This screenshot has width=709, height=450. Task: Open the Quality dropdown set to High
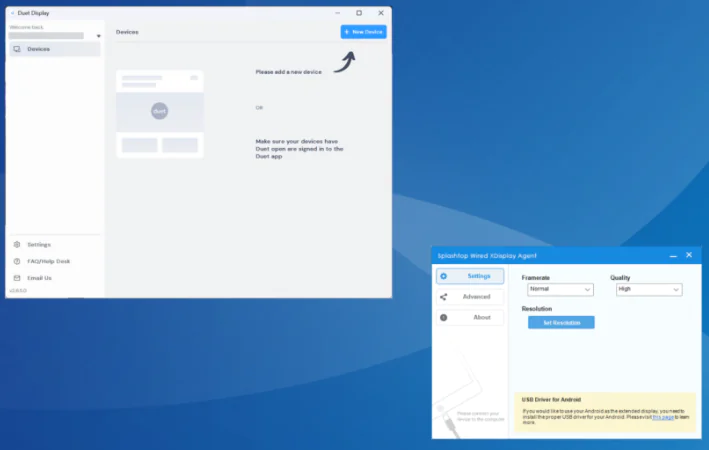pyautogui.click(x=649, y=289)
